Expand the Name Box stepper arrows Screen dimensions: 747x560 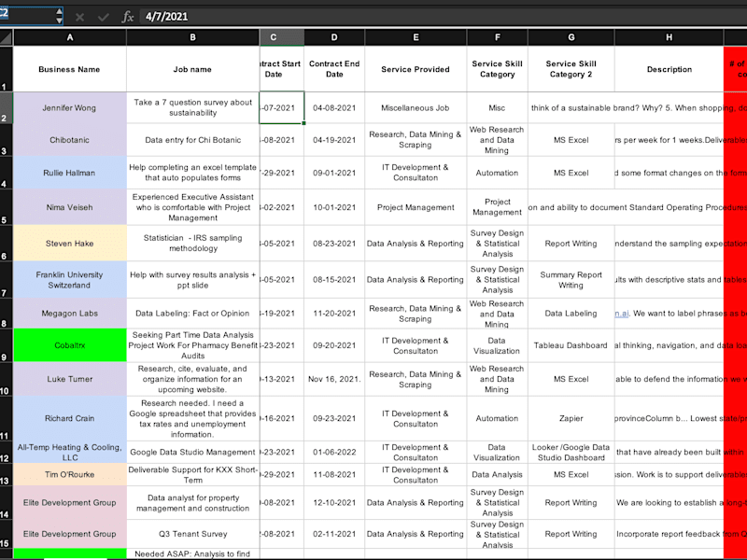[59, 16]
